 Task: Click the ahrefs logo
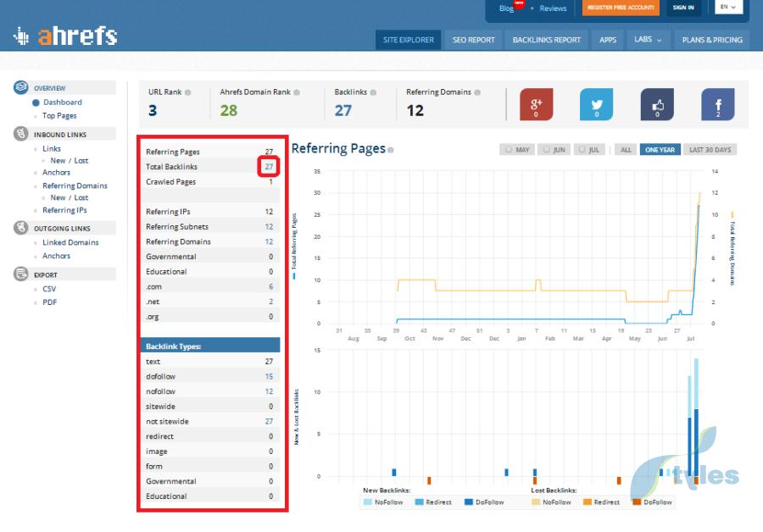pyautogui.click(x=65, y=36)
